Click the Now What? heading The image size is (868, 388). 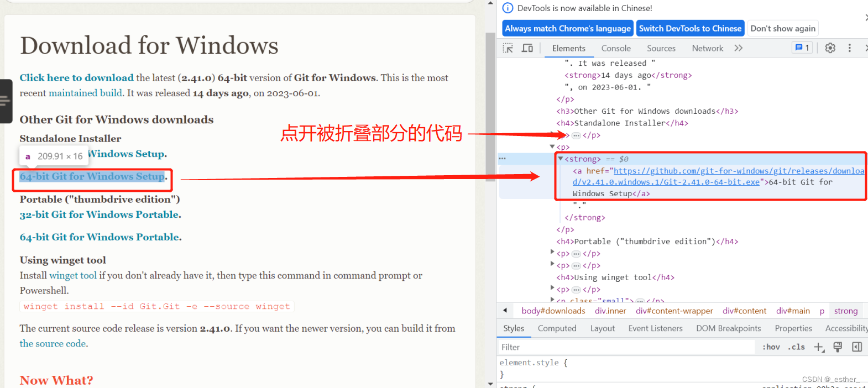pyautogui.click(x=56, y=380)
